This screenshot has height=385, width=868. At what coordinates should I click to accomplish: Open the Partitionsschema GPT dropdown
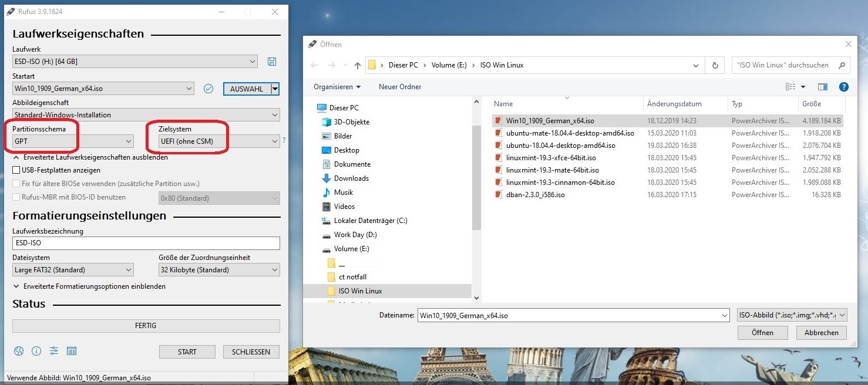click(129, 141)
